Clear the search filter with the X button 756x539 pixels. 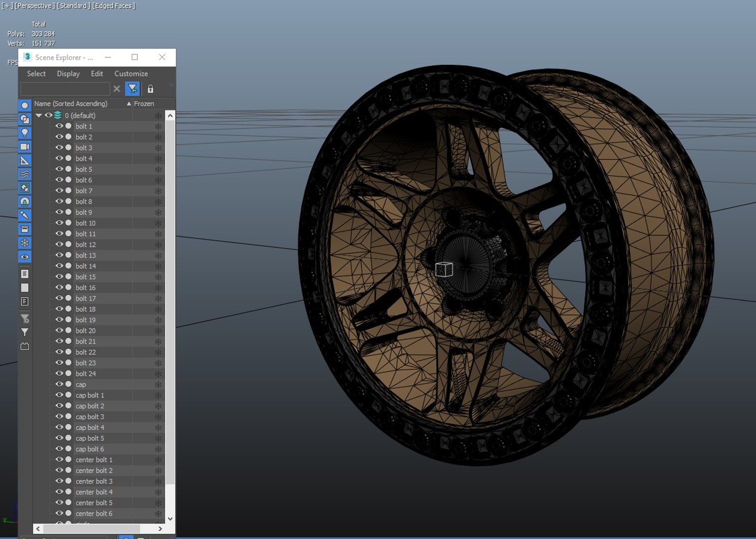pos(117,89)
